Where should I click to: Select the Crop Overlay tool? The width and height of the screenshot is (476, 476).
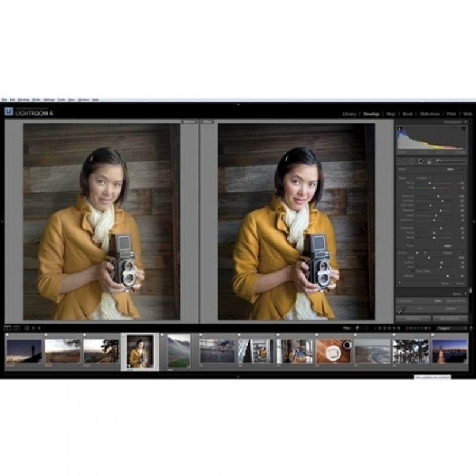403,161
